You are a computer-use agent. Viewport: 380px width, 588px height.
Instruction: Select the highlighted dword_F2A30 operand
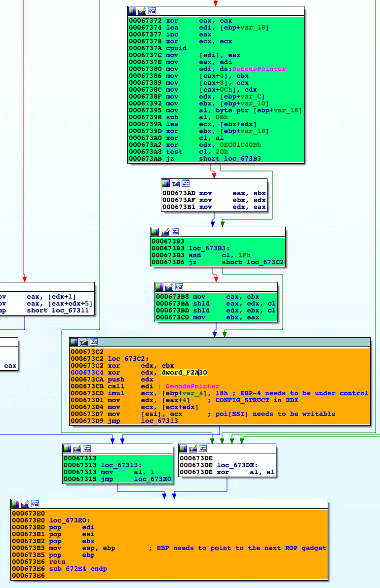point(184,373)
